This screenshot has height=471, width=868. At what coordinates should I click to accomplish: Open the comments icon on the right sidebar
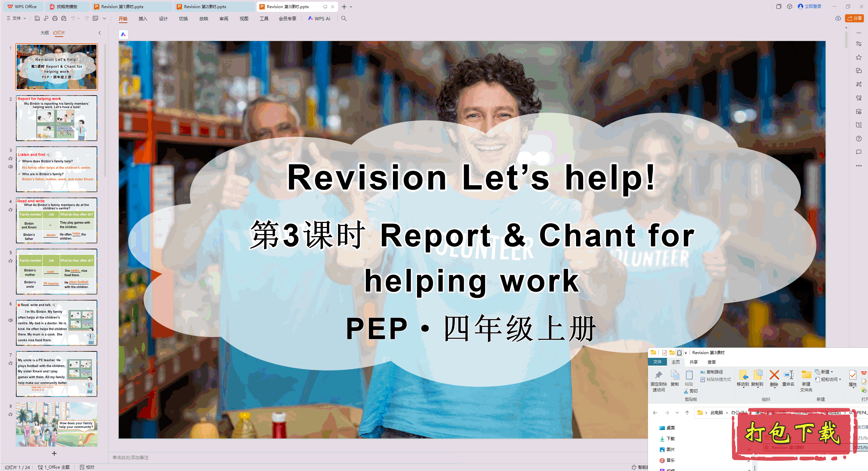859,152
